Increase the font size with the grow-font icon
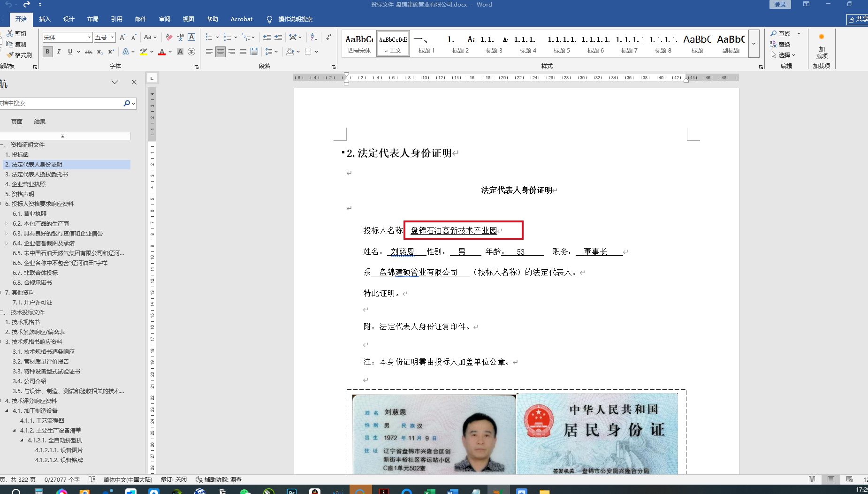Screen dimensions: 868x494 click(x=122, y=37)
